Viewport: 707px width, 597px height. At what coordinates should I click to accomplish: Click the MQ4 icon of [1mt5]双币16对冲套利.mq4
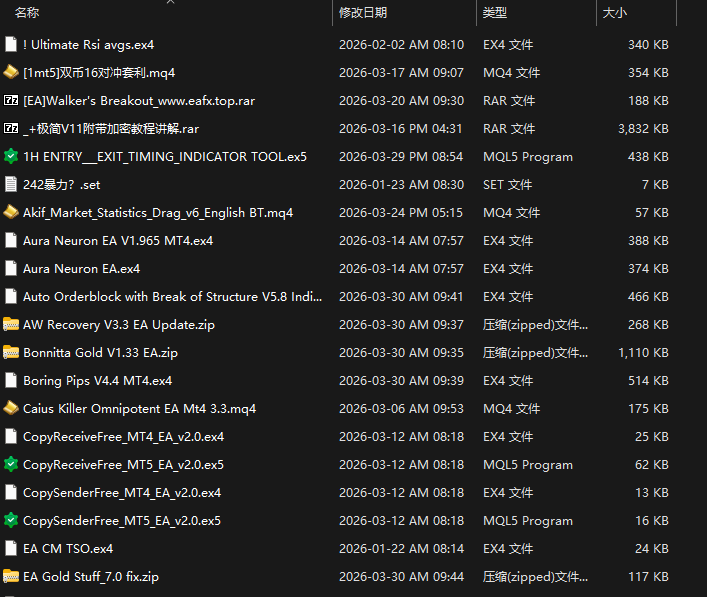click(11, 72)
